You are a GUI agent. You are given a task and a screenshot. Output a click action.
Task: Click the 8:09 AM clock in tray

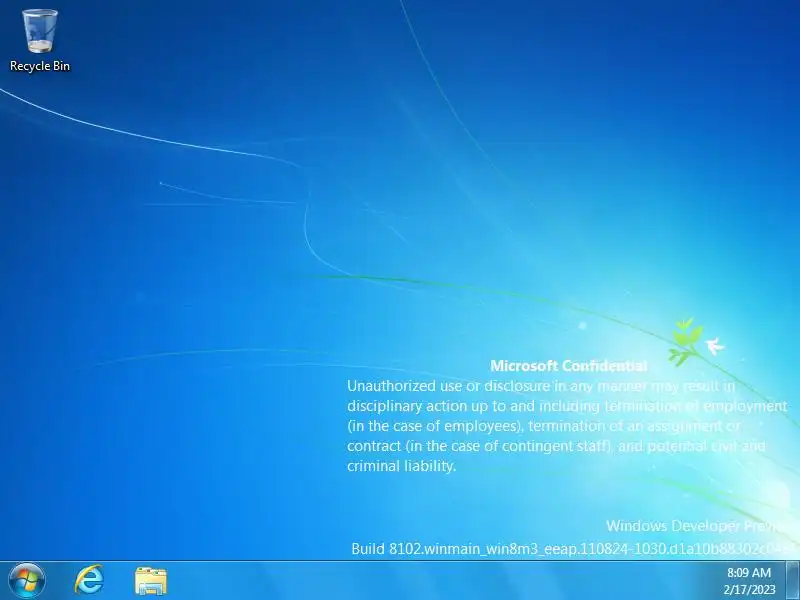748,572
